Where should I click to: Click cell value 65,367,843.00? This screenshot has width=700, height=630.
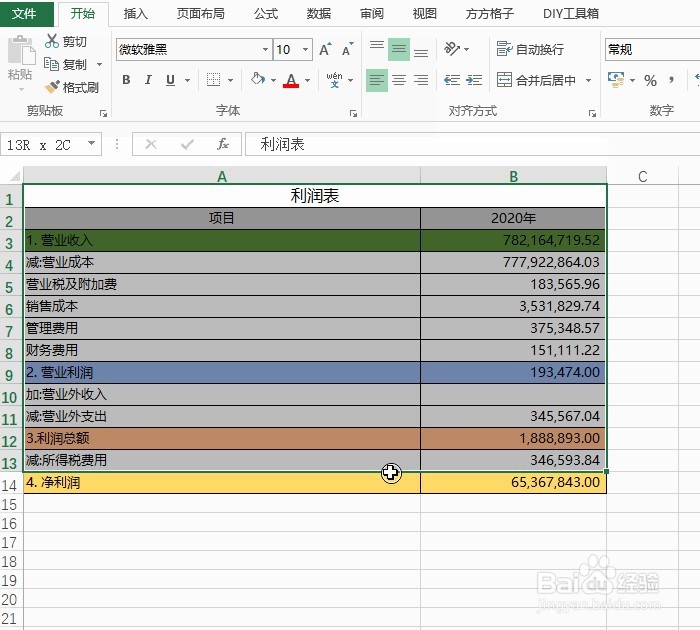coord(513,482)
